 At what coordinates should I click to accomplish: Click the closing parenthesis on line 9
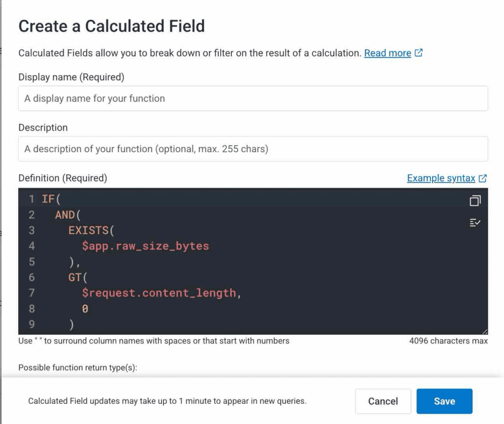coord(72,325)
